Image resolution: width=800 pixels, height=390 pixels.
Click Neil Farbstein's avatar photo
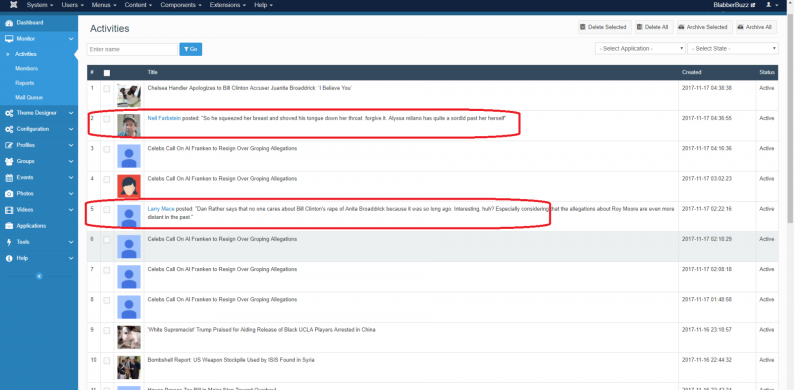click(129, 126)
